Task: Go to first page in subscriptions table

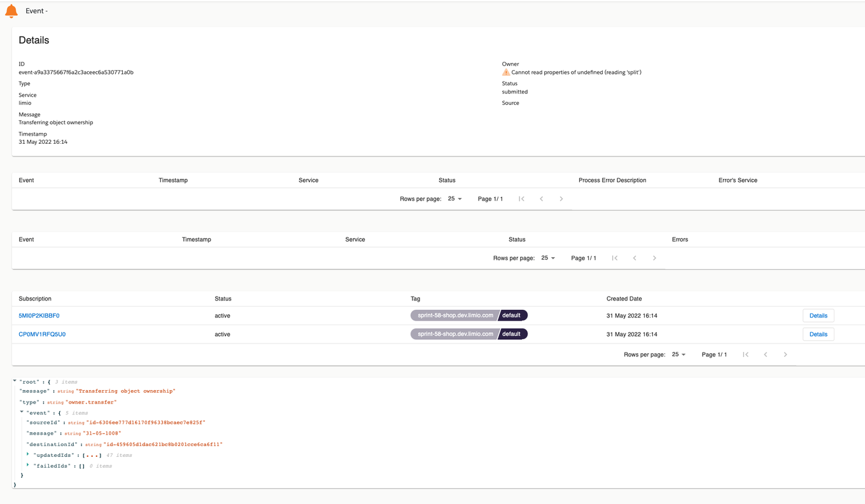Action: click(745, 354)
